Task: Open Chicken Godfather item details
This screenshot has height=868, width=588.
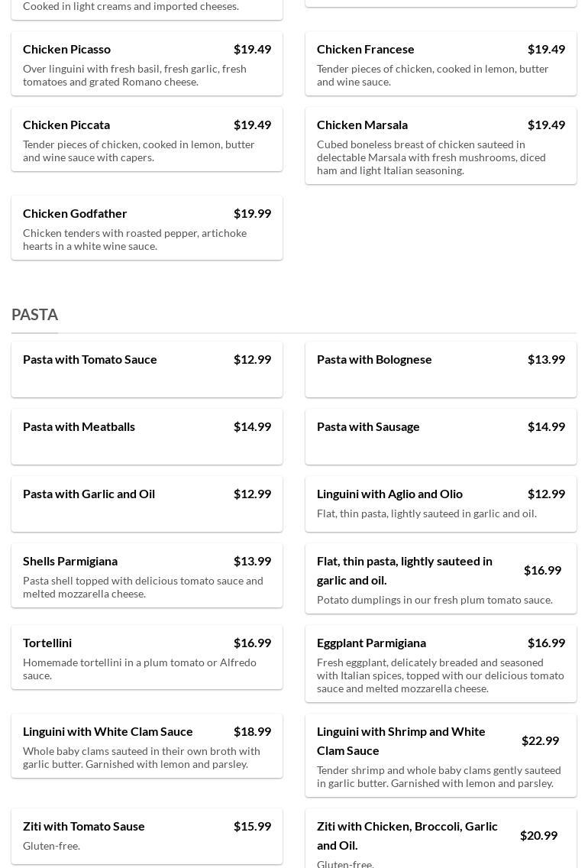Action: 147,228
